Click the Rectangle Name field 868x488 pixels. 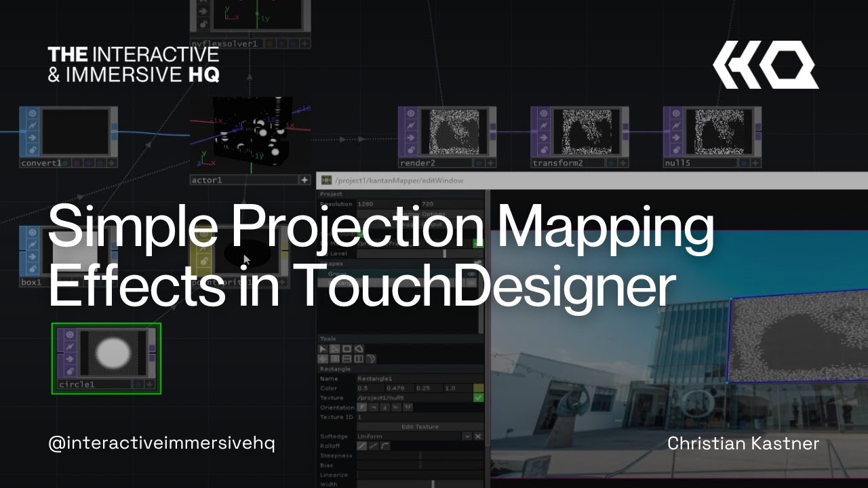[x=420, y=379]
